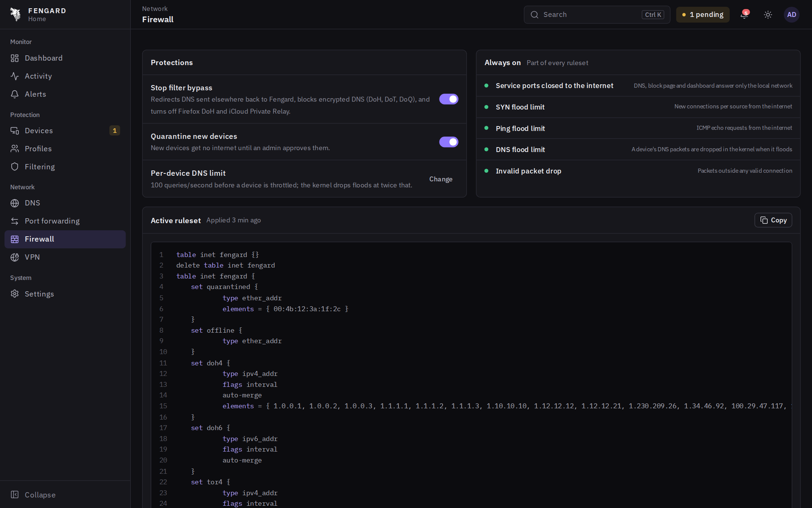Open the DNS globe icon
The image size is (812, 508).
pyautogui.click(x=15, y=203)
